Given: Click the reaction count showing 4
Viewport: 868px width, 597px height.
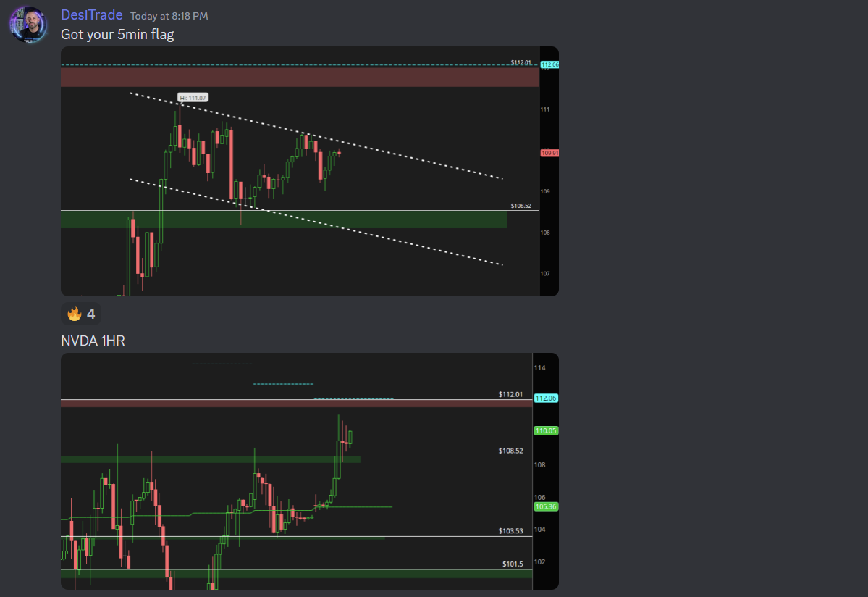Looking at the screenshot, I should [x=90, y=314].
